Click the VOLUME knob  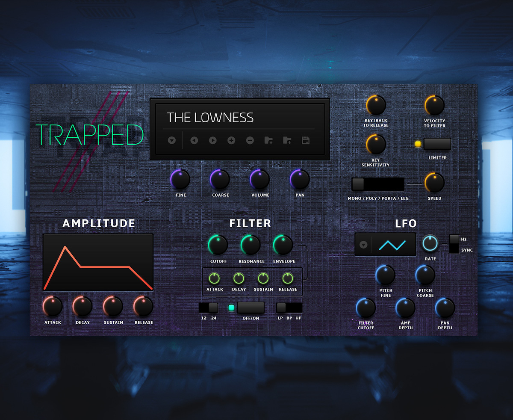260,180
